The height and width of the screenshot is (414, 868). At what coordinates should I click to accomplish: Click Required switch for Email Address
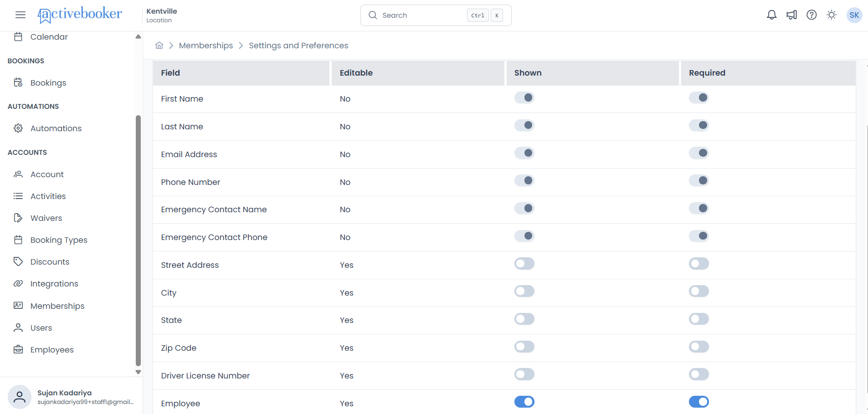pos(699,153)
